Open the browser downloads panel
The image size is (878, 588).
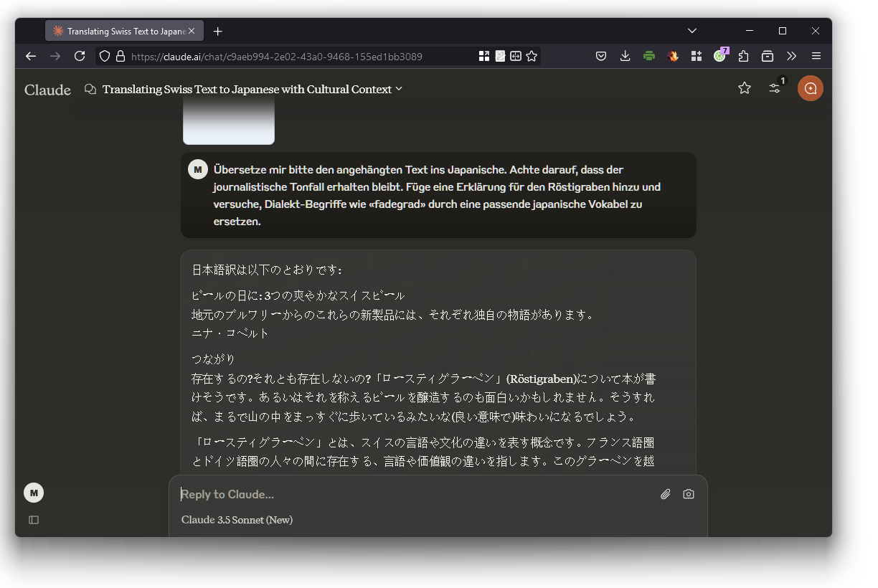coord(626,56)
